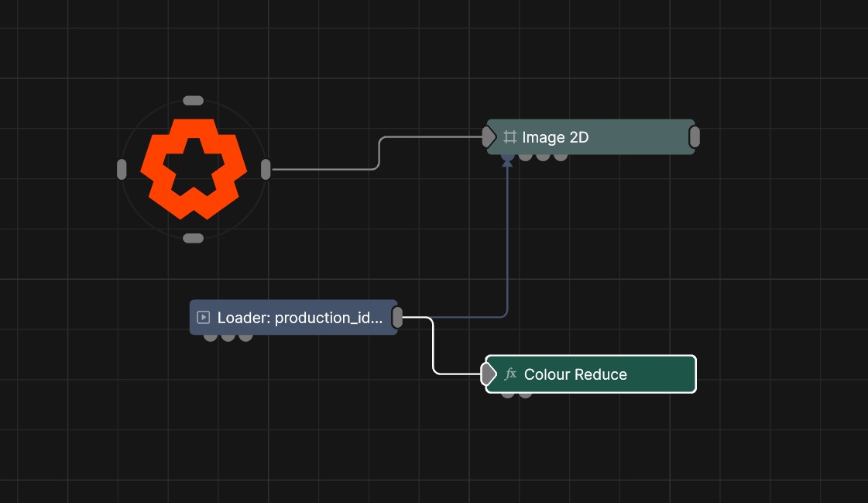868x503 pixels.
Task: Click the last bottom port under Image 2D
Action: (x=561, y=157)
